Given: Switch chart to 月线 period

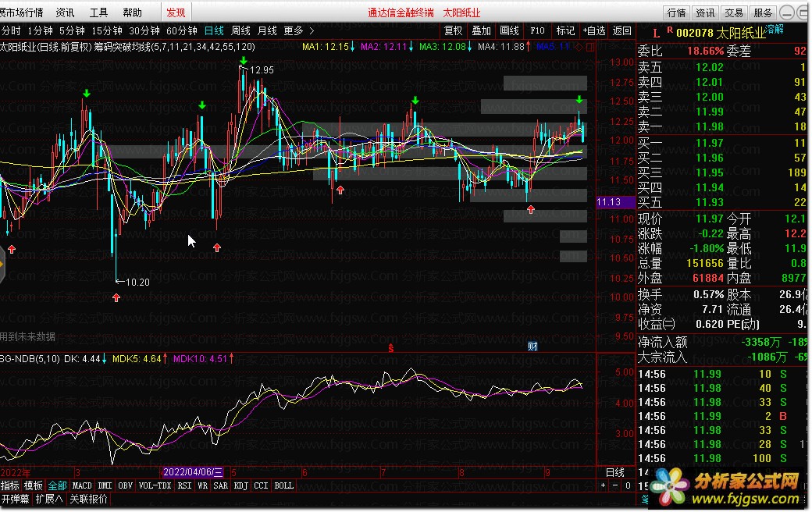Looking at the screenshot, I should [x=267, y=31].
